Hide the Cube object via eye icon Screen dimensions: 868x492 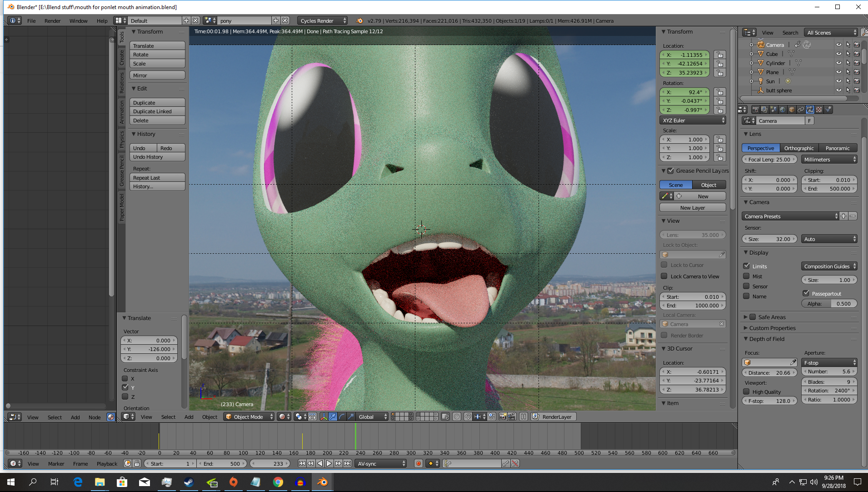(838, 54)
